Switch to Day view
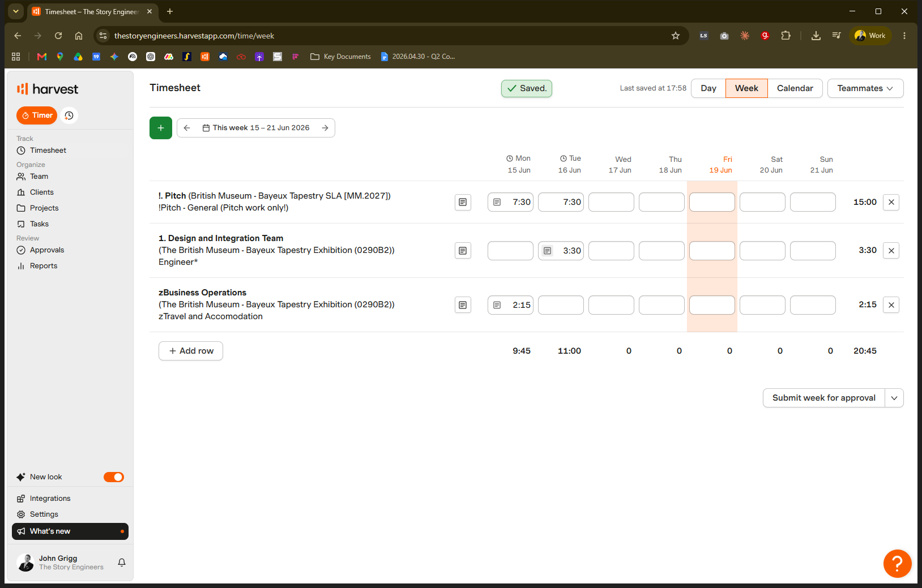Image resolution: width=922 pixels, height=588 pixels. (x=708, y=88)
